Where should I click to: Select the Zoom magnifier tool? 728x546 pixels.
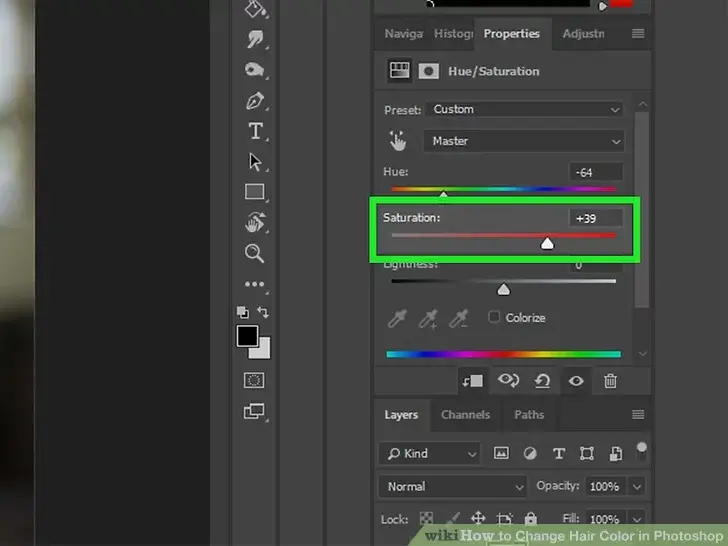pos(255,253)
